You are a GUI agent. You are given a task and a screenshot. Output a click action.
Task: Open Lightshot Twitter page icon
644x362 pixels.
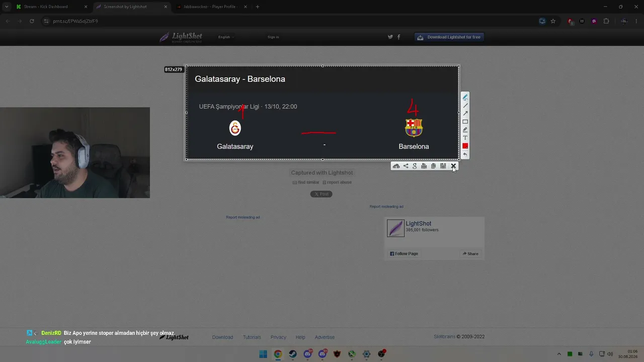click(390, 37)
